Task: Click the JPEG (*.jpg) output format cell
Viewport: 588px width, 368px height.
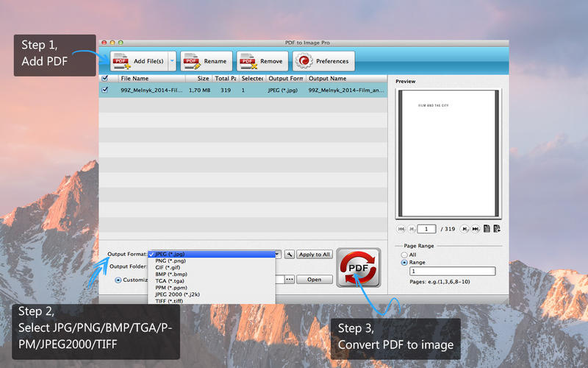Action: 283,90
